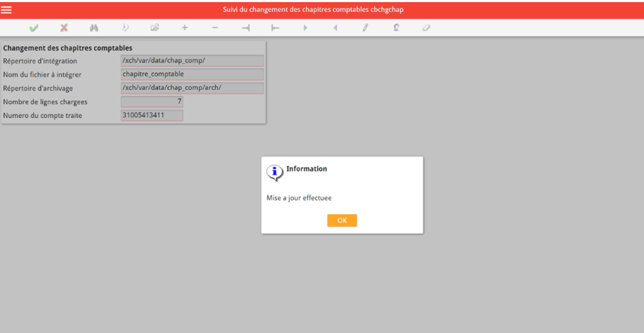Click the next record arrow
644x333 pixels.
tap(305, 28)
